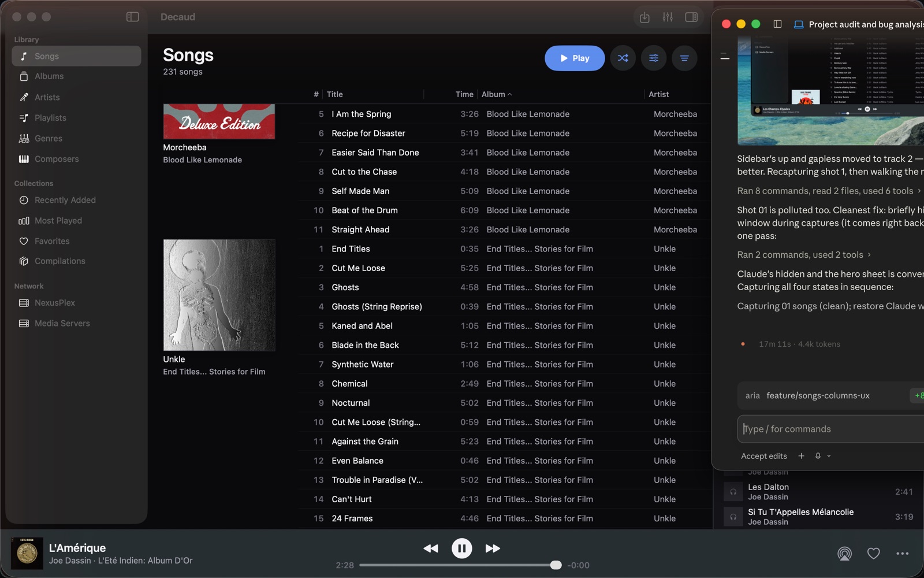Viewport: 924px width, 578px height.
Task: Open the more options ellipsis in player bar
Action: 903,554
